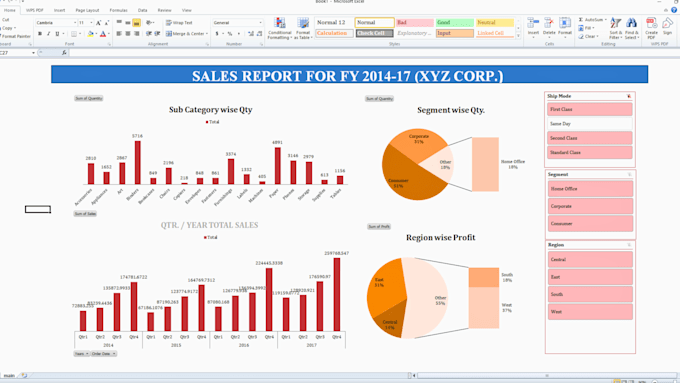This screenshot has width=680, height=383.
Task: Open Sort & Filter menu
Action: 615,28
